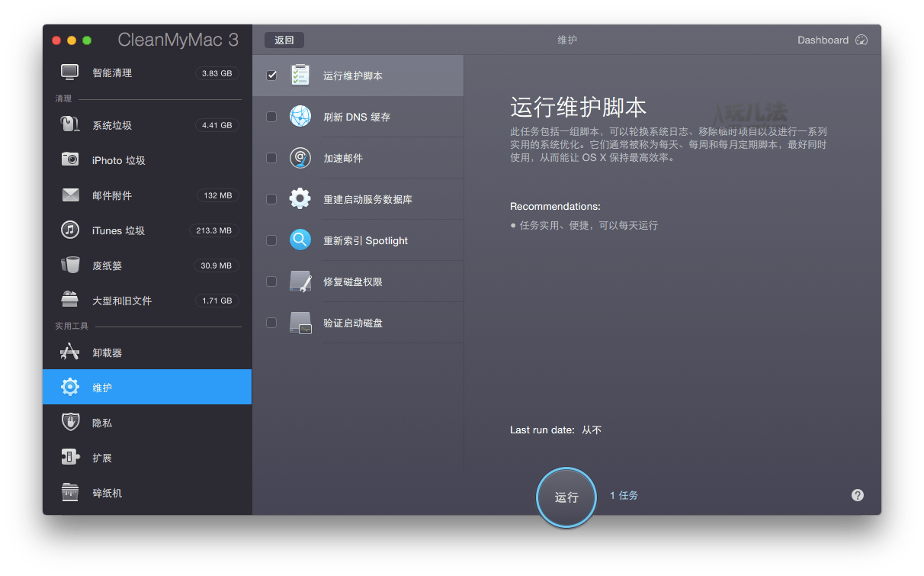Click the 扩展 puzzle piece icon

click(x=70, y=457)
